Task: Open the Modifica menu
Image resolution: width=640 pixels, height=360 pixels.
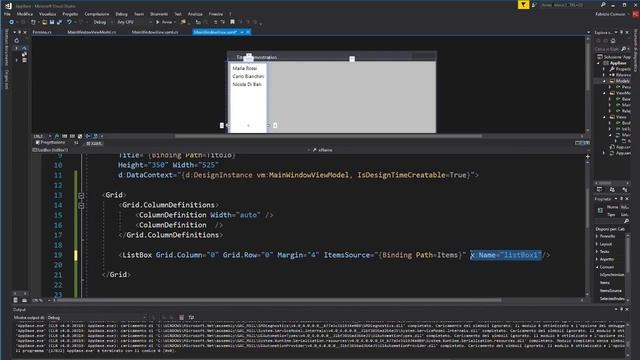Action: [x=25, y=14]
